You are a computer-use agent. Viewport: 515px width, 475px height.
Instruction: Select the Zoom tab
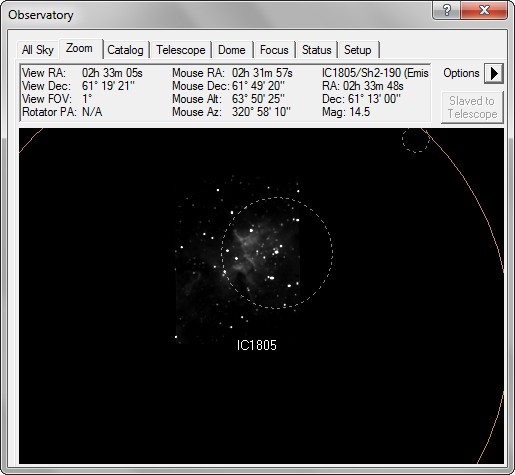(x=79, y=49)
